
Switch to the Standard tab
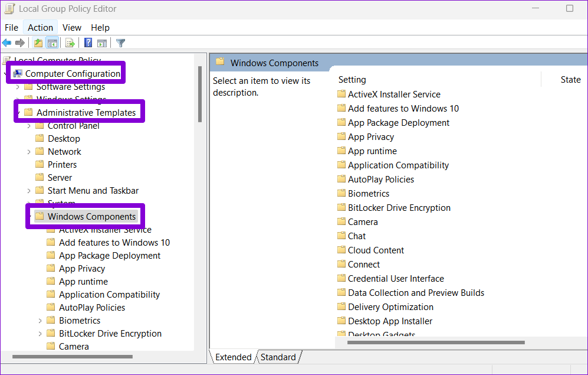(278, 357)
